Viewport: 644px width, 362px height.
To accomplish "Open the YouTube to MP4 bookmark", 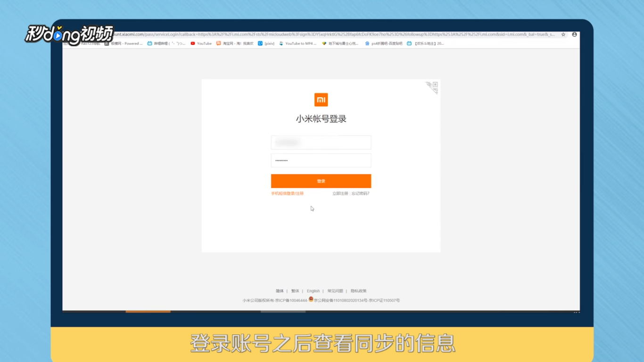I will pos(297,43).
